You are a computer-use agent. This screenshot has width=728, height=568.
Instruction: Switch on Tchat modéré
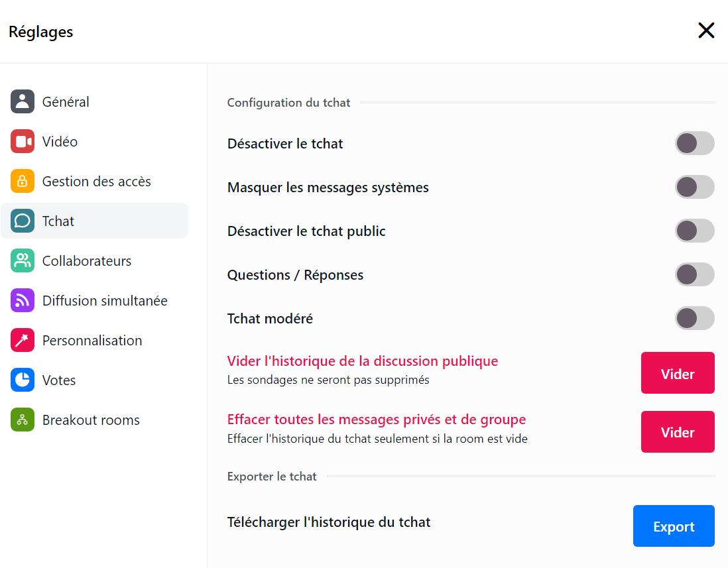[x=694, y=318]
